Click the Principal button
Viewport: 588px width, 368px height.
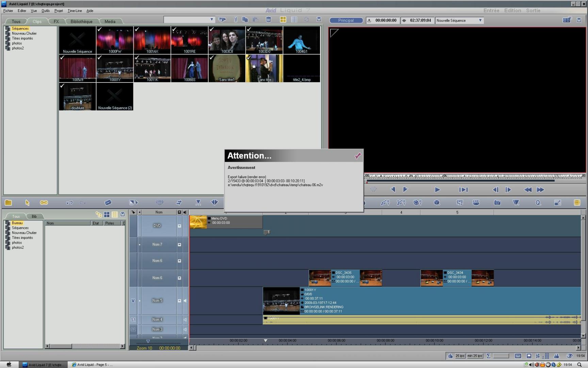pyautogui.click(x=346, y=20)
